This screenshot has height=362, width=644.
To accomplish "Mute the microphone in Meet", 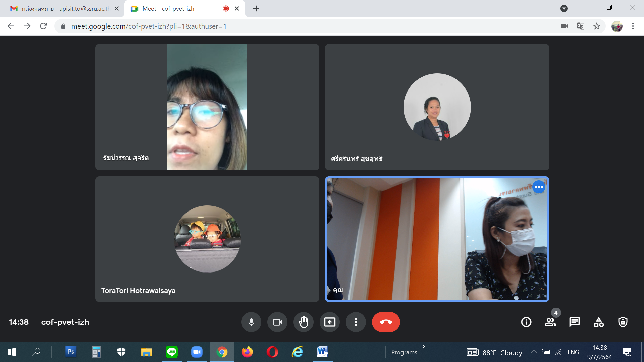I will point(251,322).
